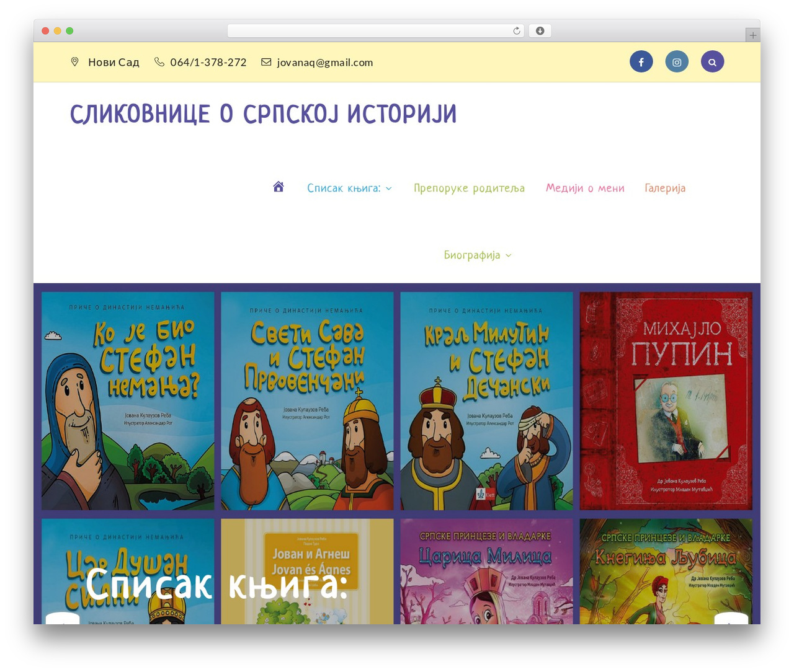Image resolution: width=794 pixels, height=672 pixels.
Task: Expand the Биографија menu
Action: 478,255
